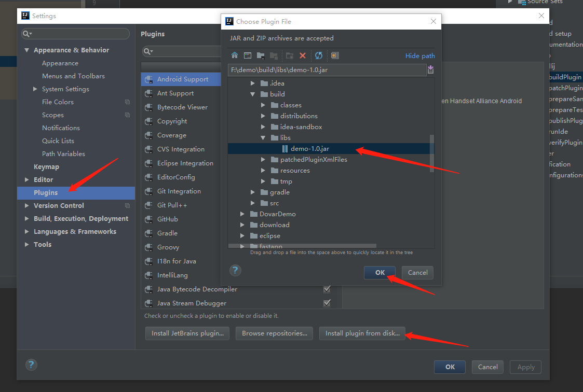
Task: Expand the Editor settings section
Action: tap(27, 179)
